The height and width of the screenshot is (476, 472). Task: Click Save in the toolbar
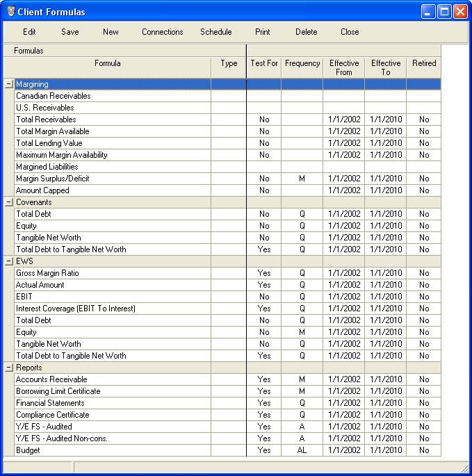coord(70,32)
